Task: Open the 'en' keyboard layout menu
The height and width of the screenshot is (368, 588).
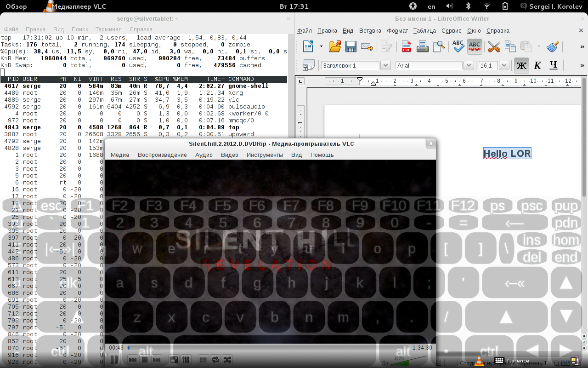Action: (431, 6)
